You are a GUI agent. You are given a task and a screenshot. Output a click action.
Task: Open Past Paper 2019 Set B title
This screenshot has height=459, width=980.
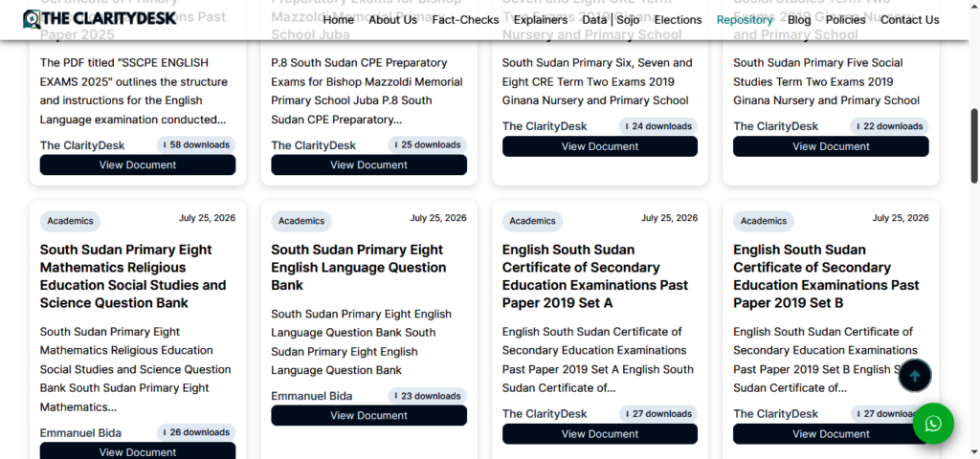(x=826, y=276)
